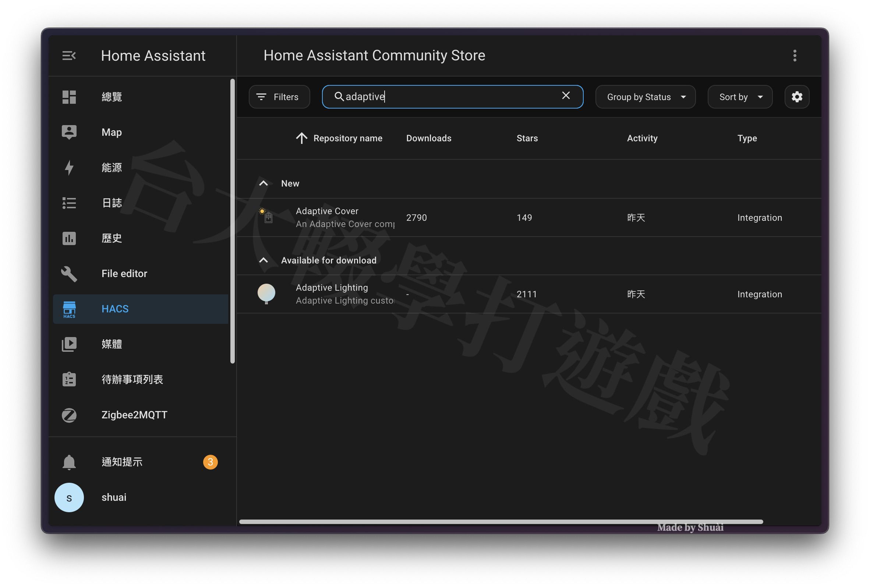Click Filters button
Screen dimensions: 870x588
click(278, 96)
